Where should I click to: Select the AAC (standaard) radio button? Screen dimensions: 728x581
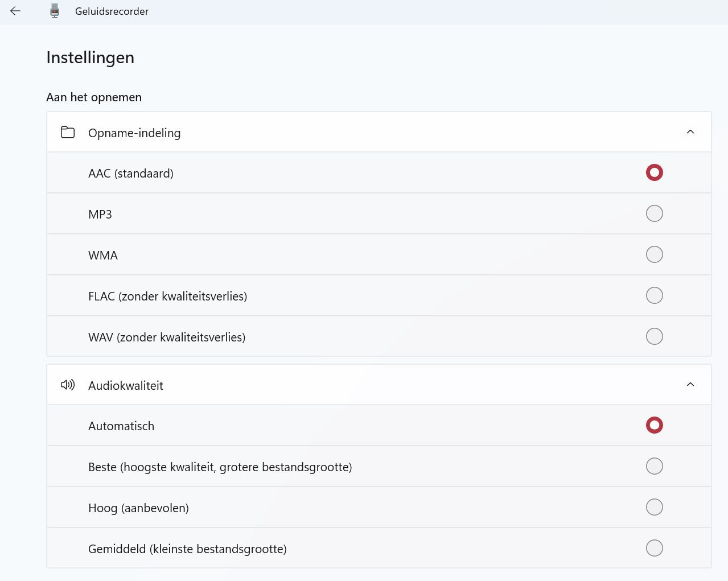(x=654, y=172)
